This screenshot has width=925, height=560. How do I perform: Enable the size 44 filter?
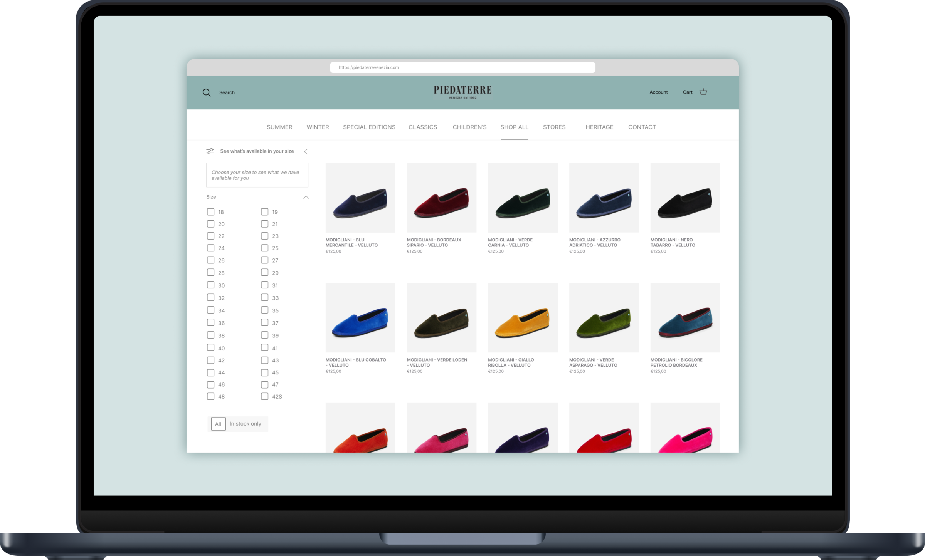(210, 372)
